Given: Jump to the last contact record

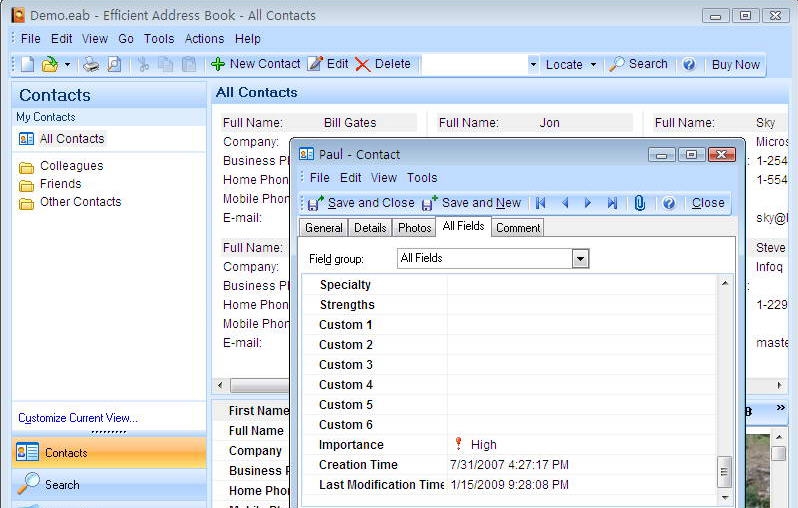Looking at the screenshot, I should [x=612, y=203].
